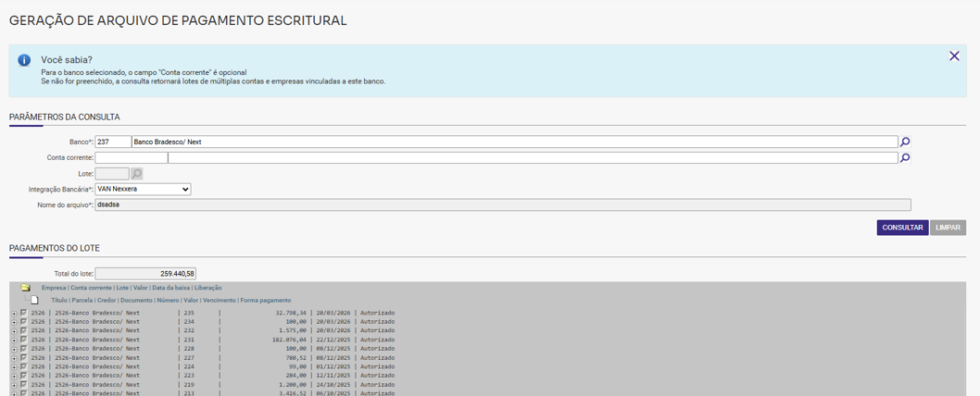Click the value 1.200,00 in lote 219 row

click(x=293, y=385)
